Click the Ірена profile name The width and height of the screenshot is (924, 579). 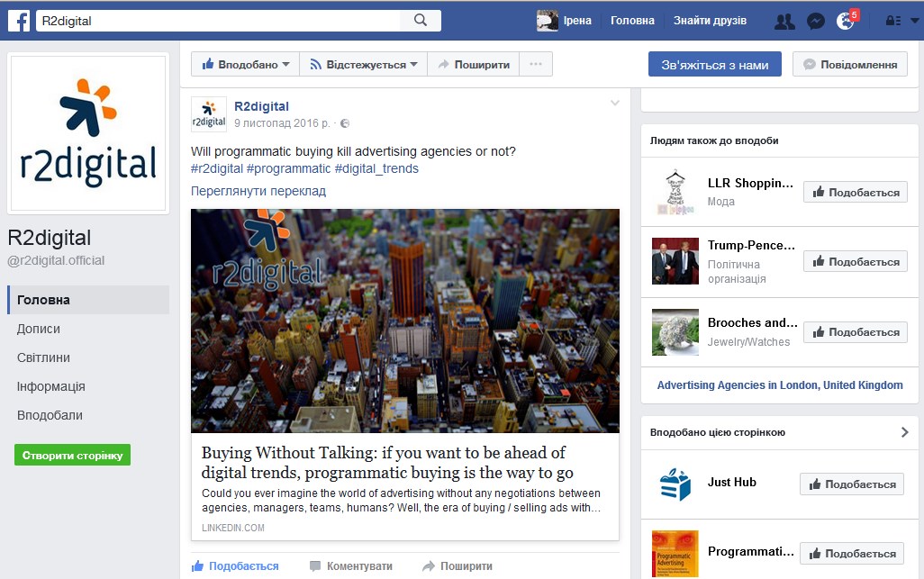tap(577, 21)
